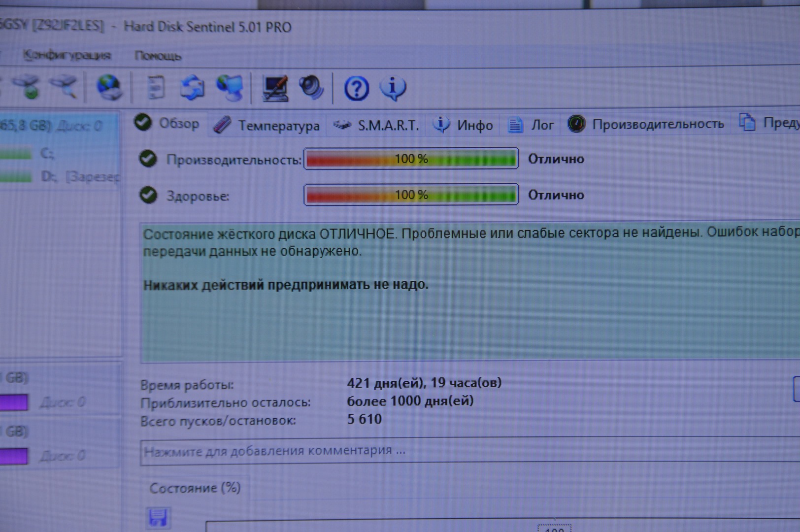Save the chart using the floppy disk icon

[158, 518]
